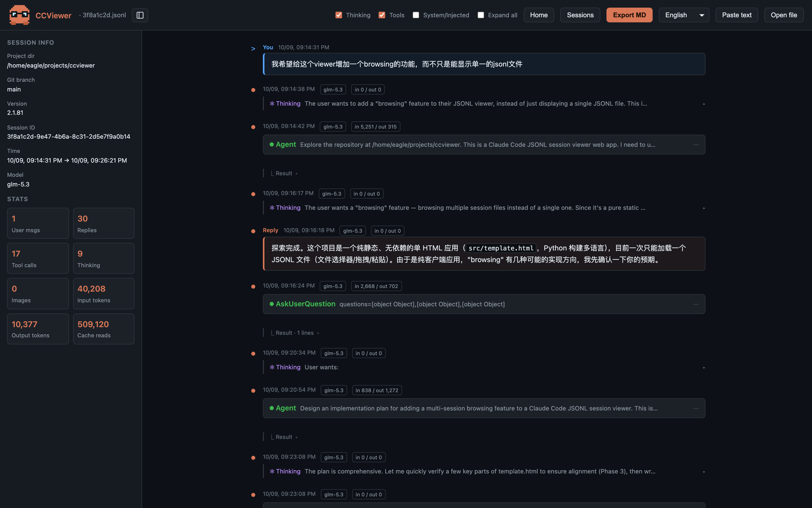The height and width of the screenshot is (508, 812).
Task: Expand Thinking block 'The plan is comprehensive'
Action: click(704, 472)
